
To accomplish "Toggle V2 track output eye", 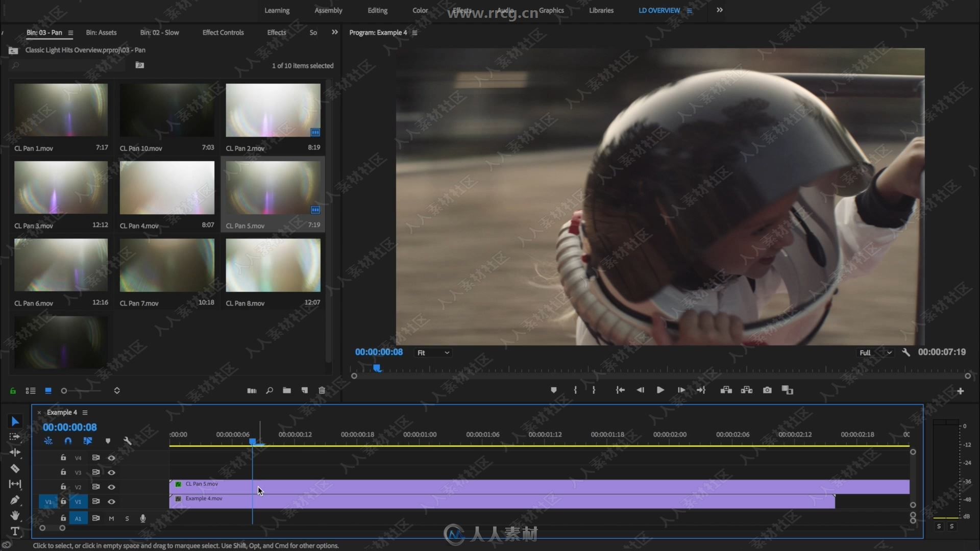I will click(x=111, y=487).
